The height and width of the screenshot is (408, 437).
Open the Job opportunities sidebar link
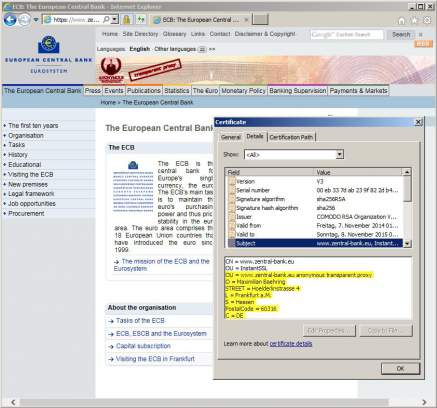tap(32, 204)
